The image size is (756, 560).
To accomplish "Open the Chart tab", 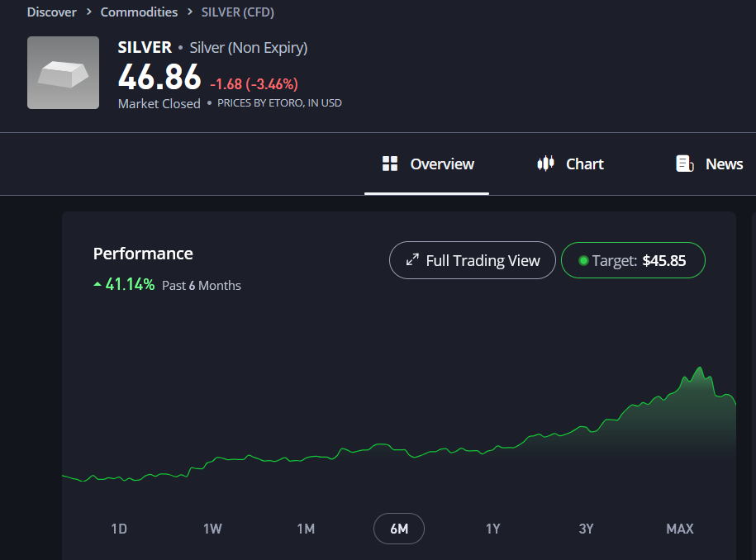I will click(x=570, y=164).
